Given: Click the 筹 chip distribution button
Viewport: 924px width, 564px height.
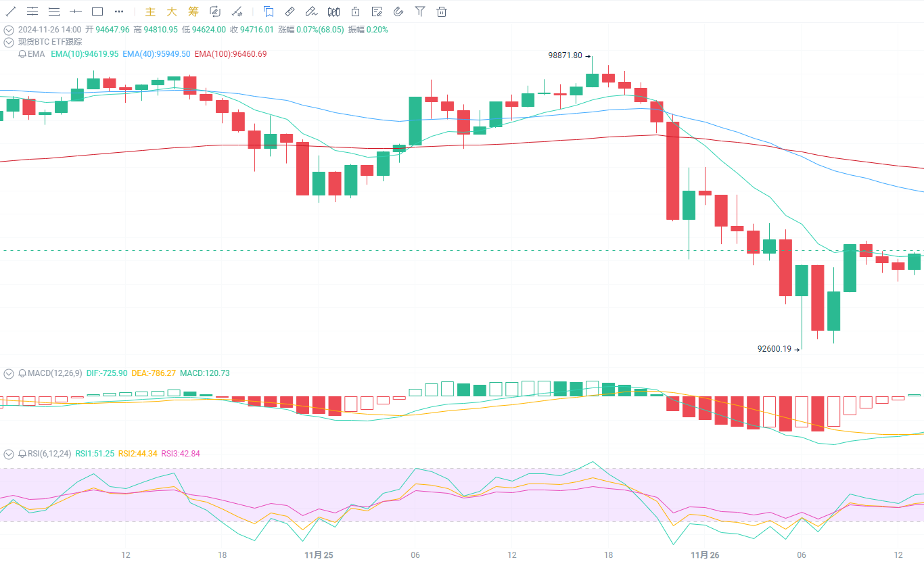Looking at the screenshot, I should (x=193, y=11).
